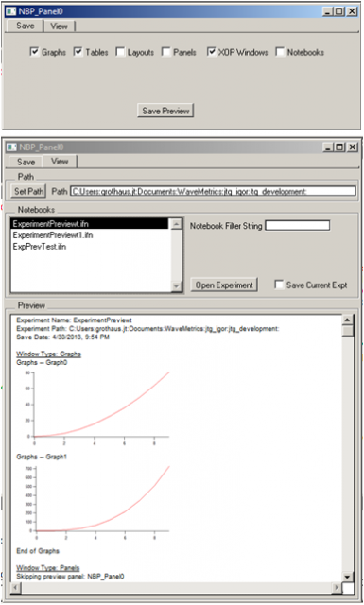
Task: Click the Save Preview button
Action: (x=165, y=111)
